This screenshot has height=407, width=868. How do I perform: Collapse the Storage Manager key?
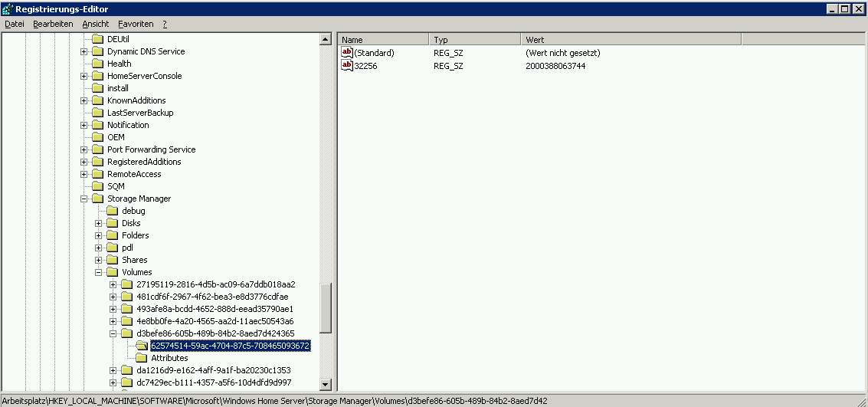(84, 199)
